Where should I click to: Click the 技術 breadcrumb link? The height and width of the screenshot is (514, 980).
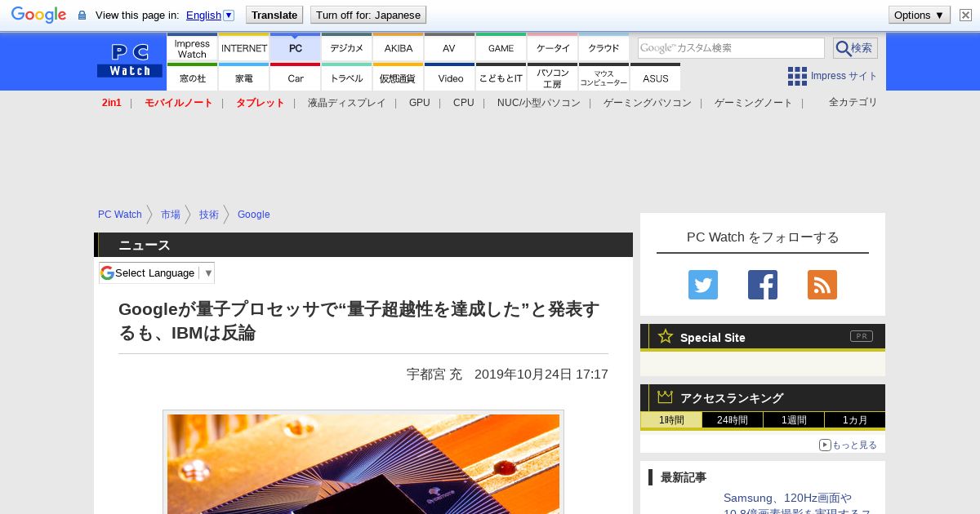[x=209, y=215]
